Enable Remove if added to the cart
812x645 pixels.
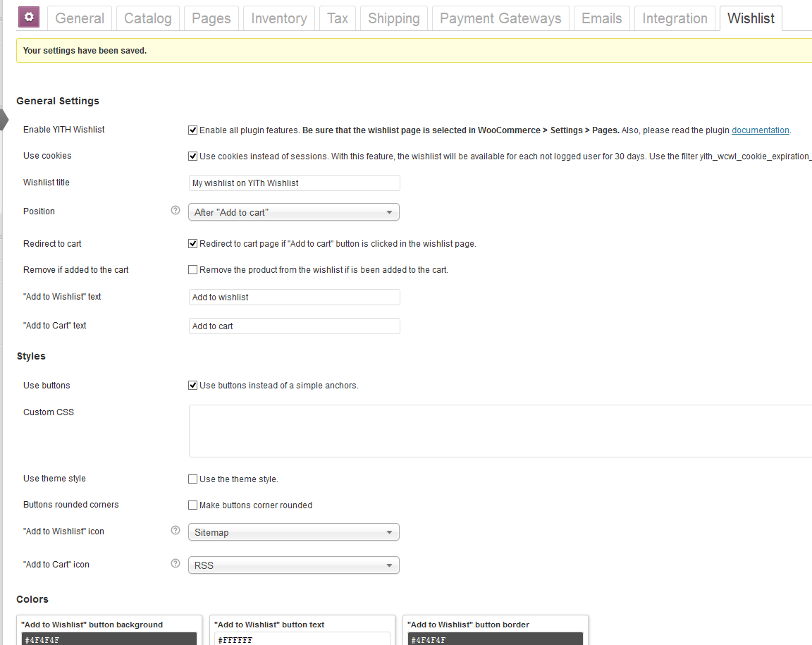click(x=192, y=270)
